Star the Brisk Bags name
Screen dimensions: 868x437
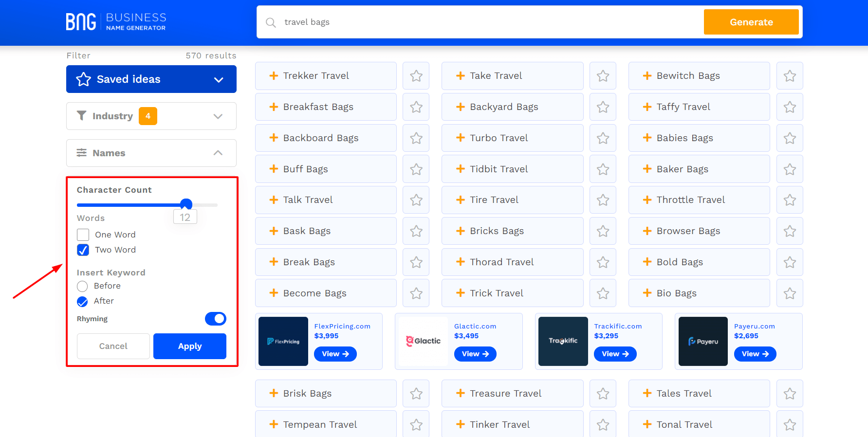416,394
